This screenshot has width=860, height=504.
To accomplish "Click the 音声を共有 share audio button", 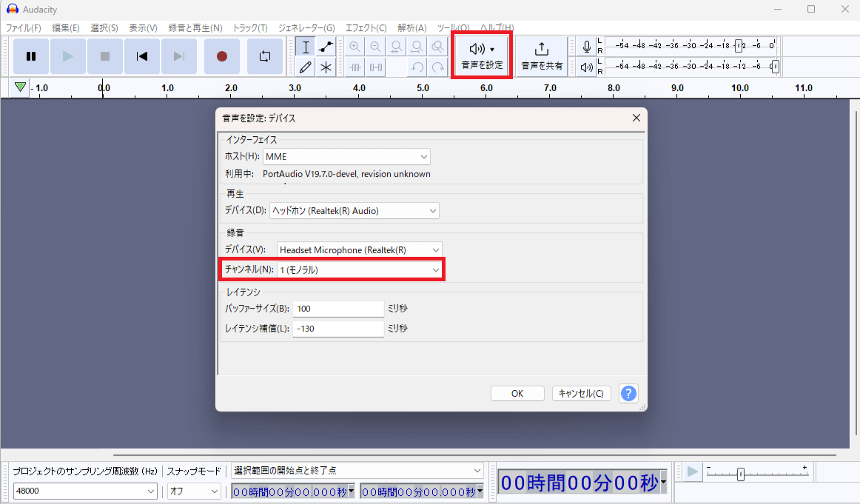I will 541,56.
